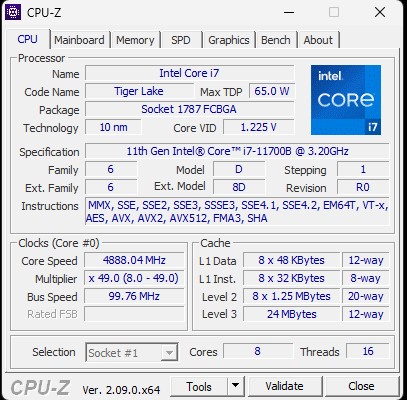Click the Validate button
This screenshot has width=407, height=400.
point(285,386)
